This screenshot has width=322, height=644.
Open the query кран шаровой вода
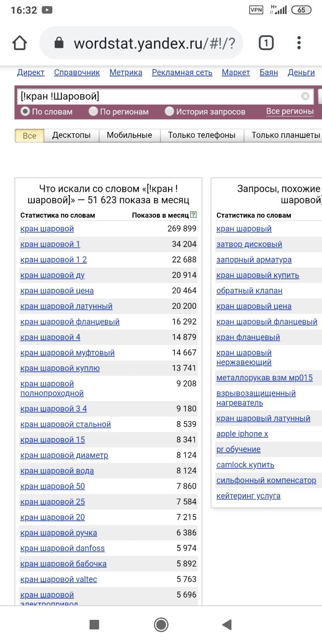(57, 471)
